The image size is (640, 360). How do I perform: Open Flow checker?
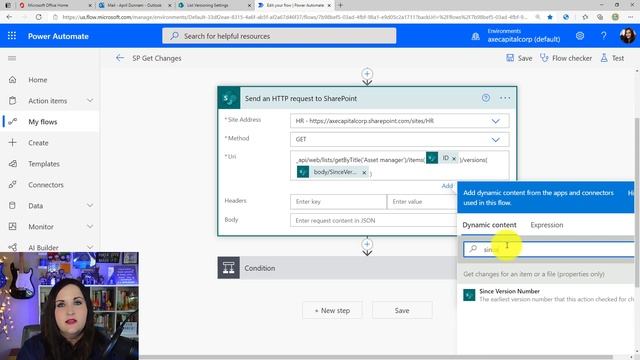pyautogui.click(x=566, y=58)
